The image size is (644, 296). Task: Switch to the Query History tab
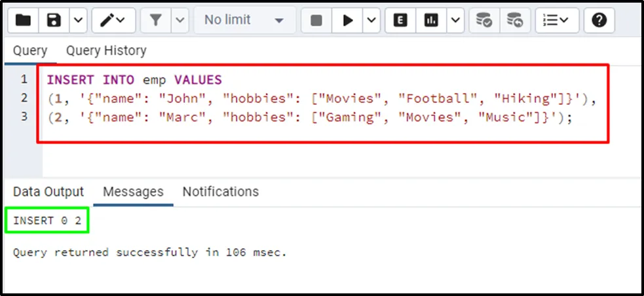tap(106, 50)
